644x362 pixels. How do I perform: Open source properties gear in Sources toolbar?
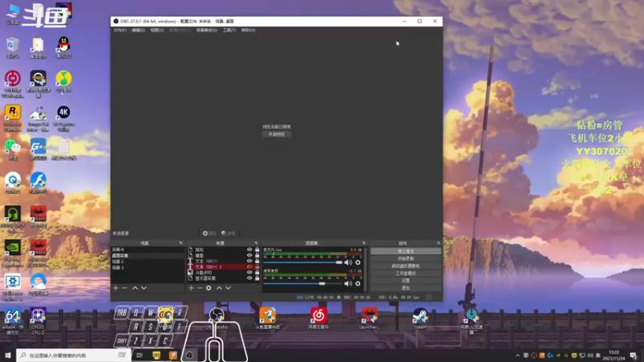[208, 288]
